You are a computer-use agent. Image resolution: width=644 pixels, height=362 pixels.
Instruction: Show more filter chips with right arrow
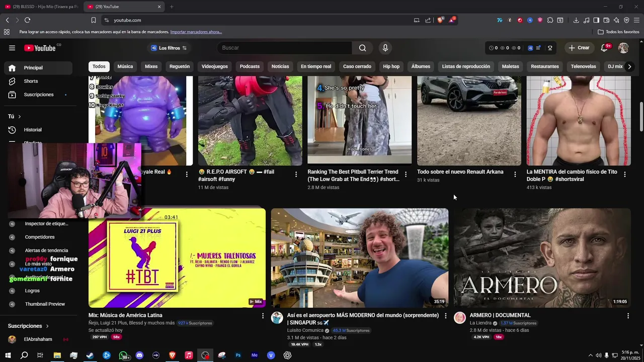pyautogui.click(x=629, y=66)
